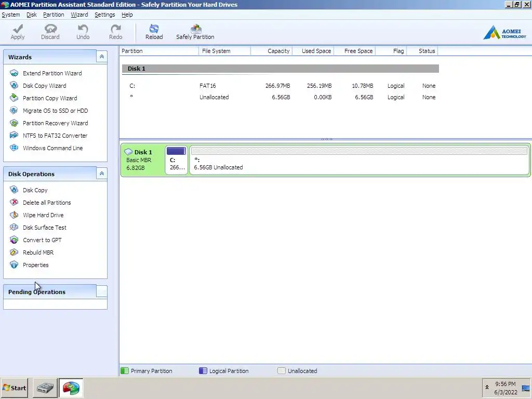Open Migrate OS to SSD or HDD
The width and height of the screenshot is (532, 399).
(x=55, y=111)
